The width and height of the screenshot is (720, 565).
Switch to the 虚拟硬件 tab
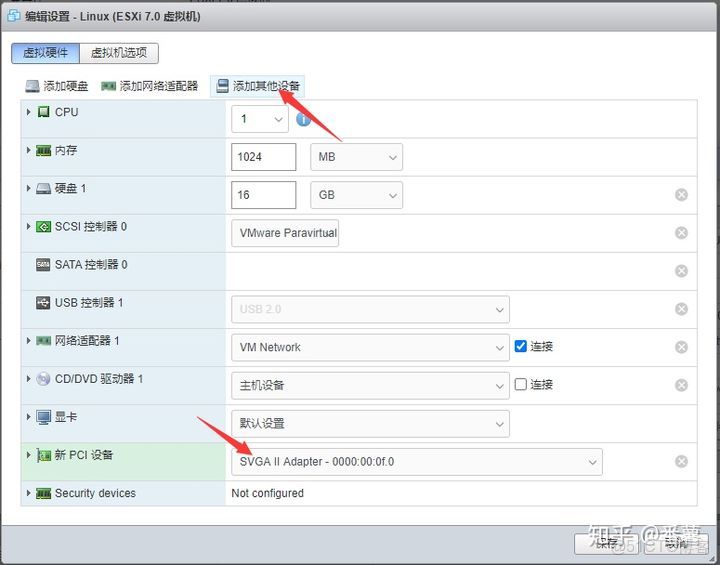click(x=45, y=53)
